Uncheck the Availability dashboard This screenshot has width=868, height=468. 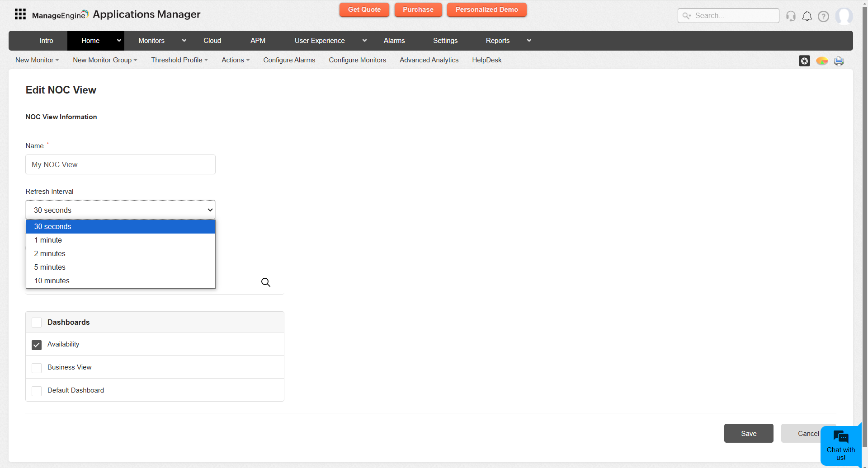click(x=37, y=345)
